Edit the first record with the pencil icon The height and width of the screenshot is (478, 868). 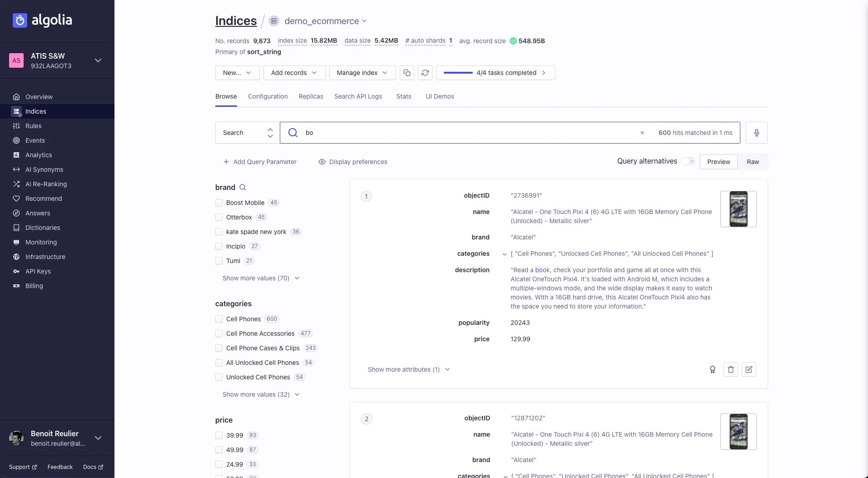tap(749, 369)
